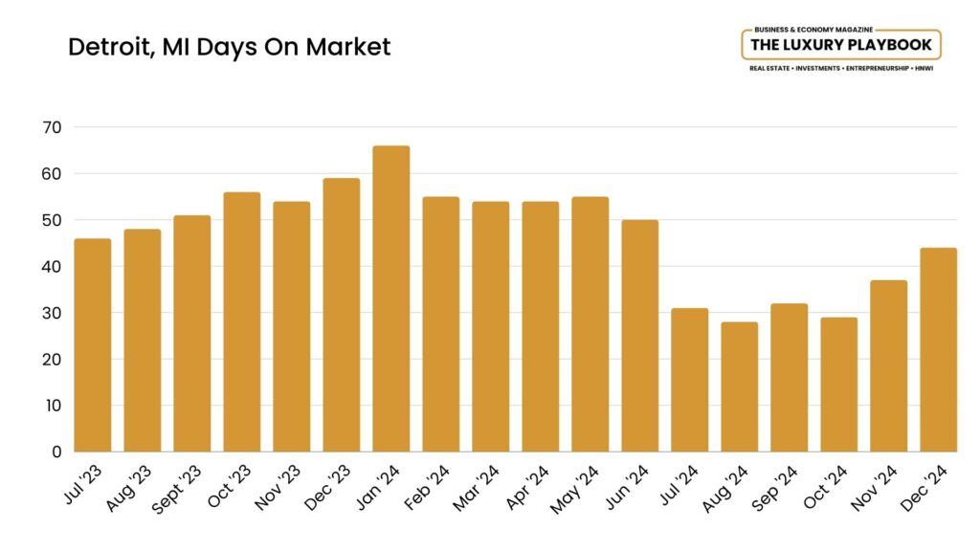
Task: Click the Jan '24 bar
Action: [x=391, y=298]
